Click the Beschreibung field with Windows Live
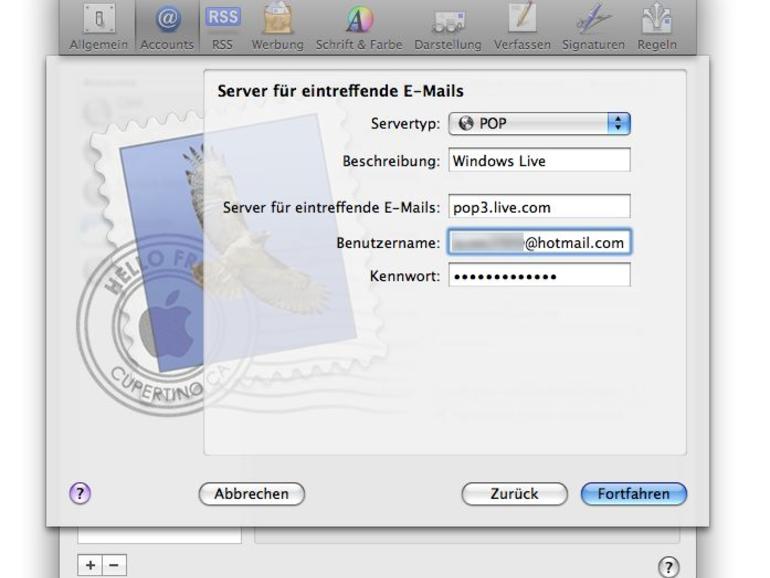Viewport: 770px width, 578px height. [x=539, y=161]
